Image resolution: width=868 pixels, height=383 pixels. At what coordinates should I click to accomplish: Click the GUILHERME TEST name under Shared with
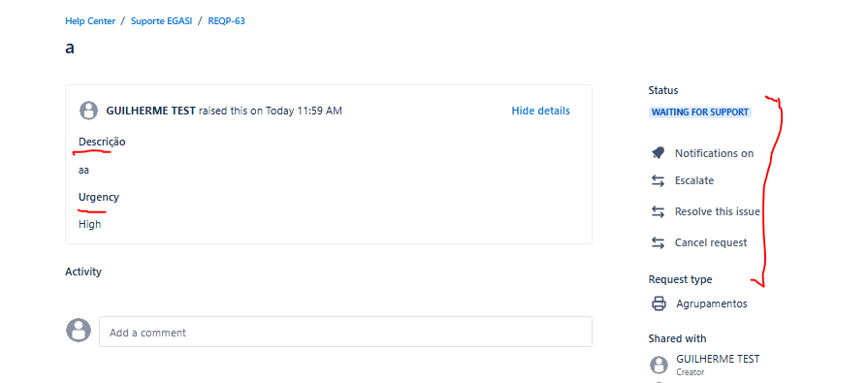tap(718, 359)
